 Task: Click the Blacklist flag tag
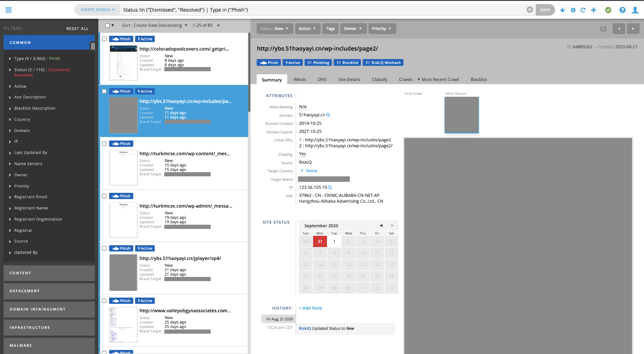(x=347, y=63)
